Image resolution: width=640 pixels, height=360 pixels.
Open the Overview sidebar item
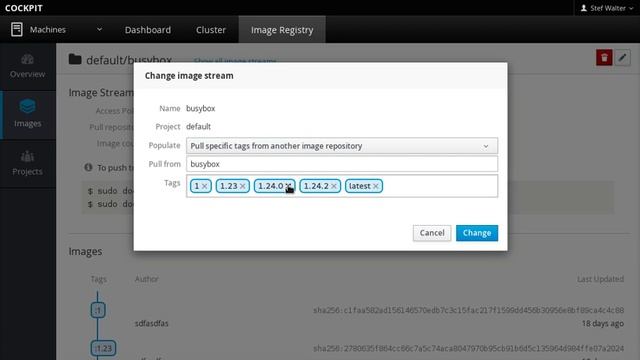coord(28,67)
